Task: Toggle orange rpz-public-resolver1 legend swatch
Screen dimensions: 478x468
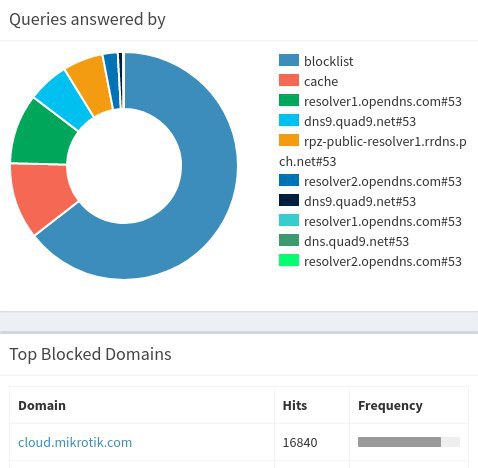Action: [289, 140]
